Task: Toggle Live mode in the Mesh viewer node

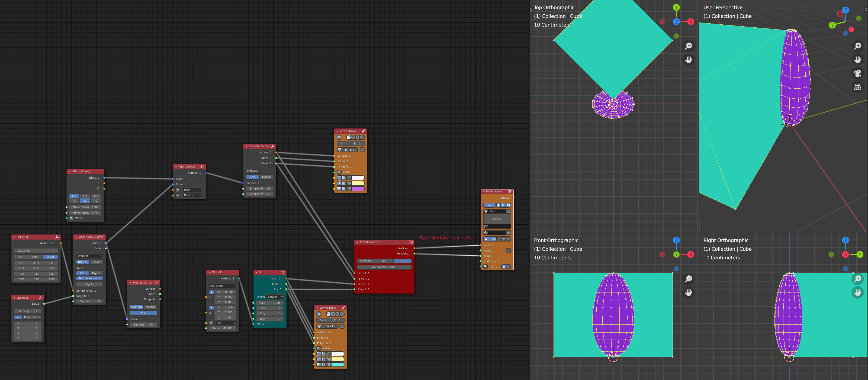Action: pyautogui.click(x=490, y=205)
